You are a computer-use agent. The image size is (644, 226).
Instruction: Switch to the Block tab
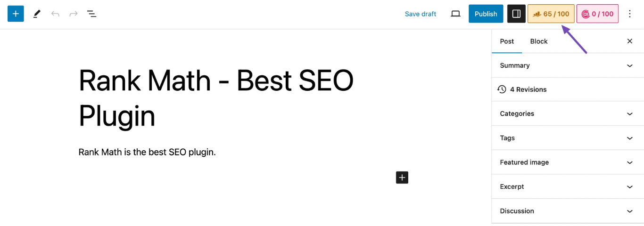(x=539, y=41)
